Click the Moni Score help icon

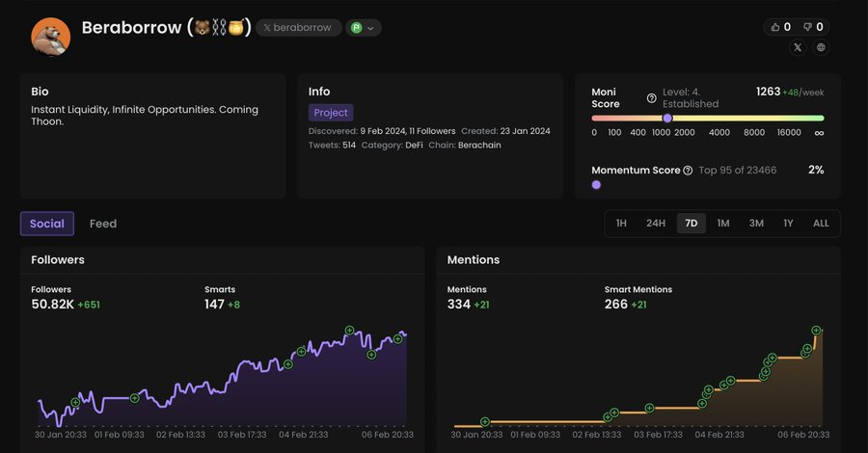(652, 98)
